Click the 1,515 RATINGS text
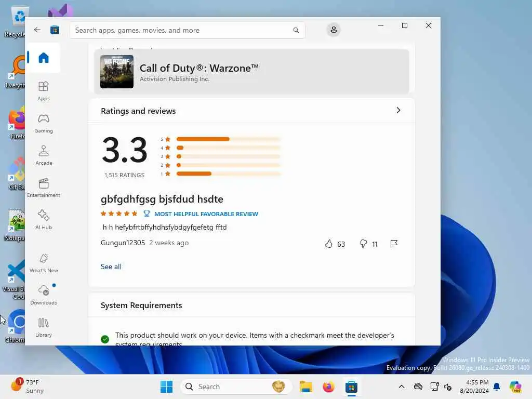The height and width of the screenshot is (399, 532). coord(124,175)
